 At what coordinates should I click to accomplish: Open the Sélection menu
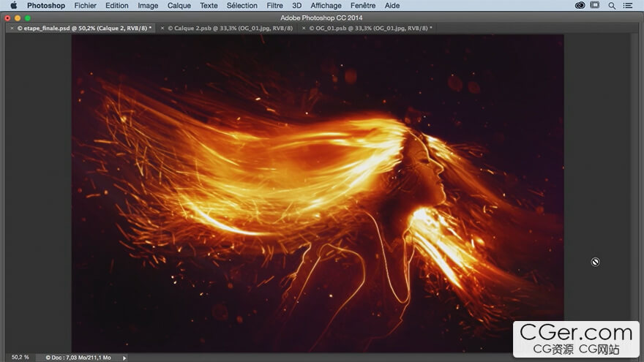coord(242,5)
